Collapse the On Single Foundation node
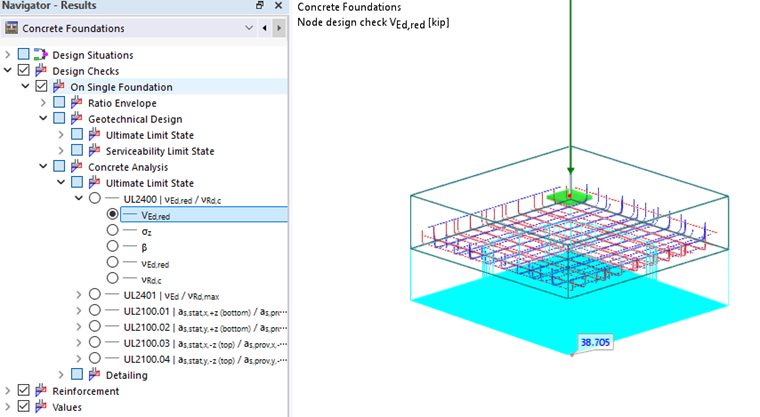This screenshot has height=417, width=760. click(25, 86)
